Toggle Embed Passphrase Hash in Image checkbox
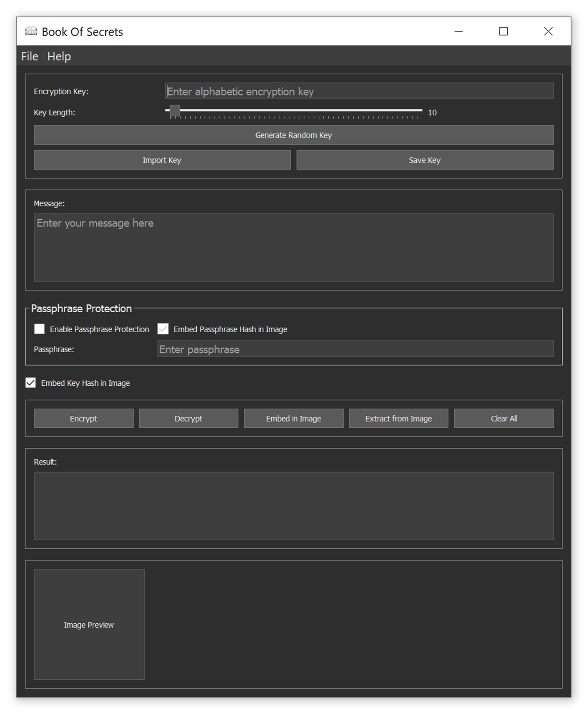The width and height of the screenshot is (588, 713). pyautogui.click(x=163, y=329)
